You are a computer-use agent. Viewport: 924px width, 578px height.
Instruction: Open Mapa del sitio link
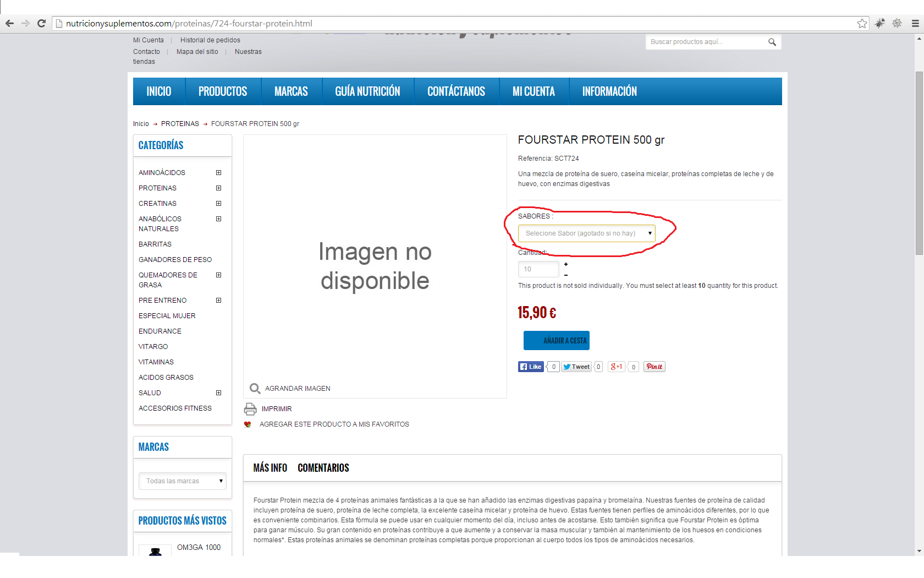pyautogui.click(x=197, y=52)
